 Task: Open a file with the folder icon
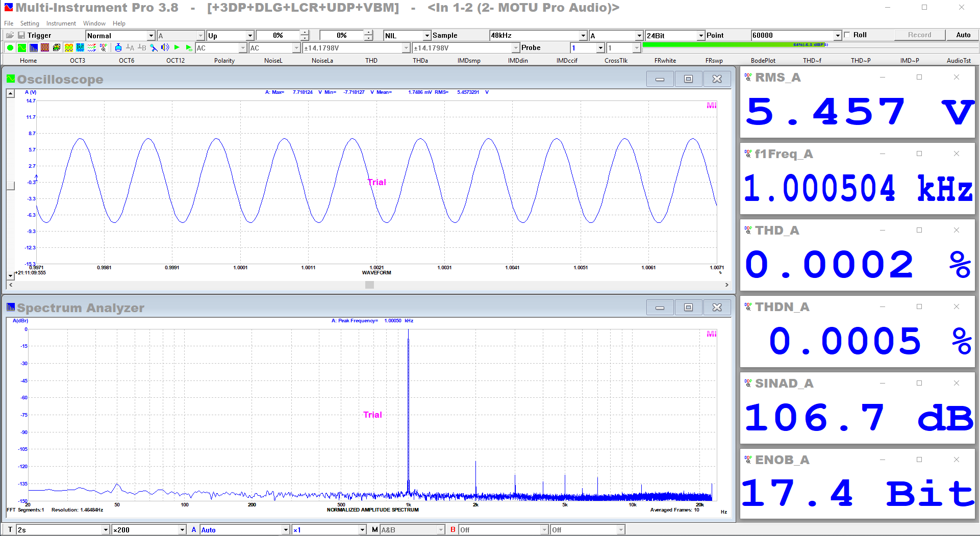[10, 35]
